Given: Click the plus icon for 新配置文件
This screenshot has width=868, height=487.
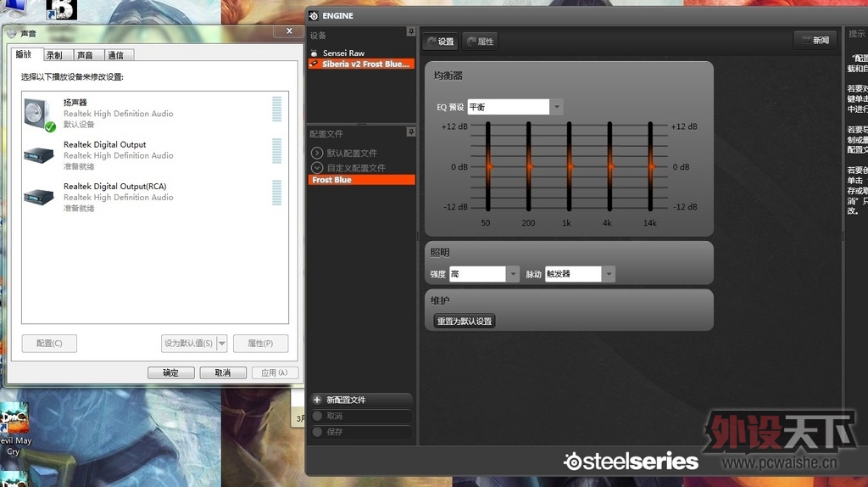Looking at the screenshot, I should 317,400.
